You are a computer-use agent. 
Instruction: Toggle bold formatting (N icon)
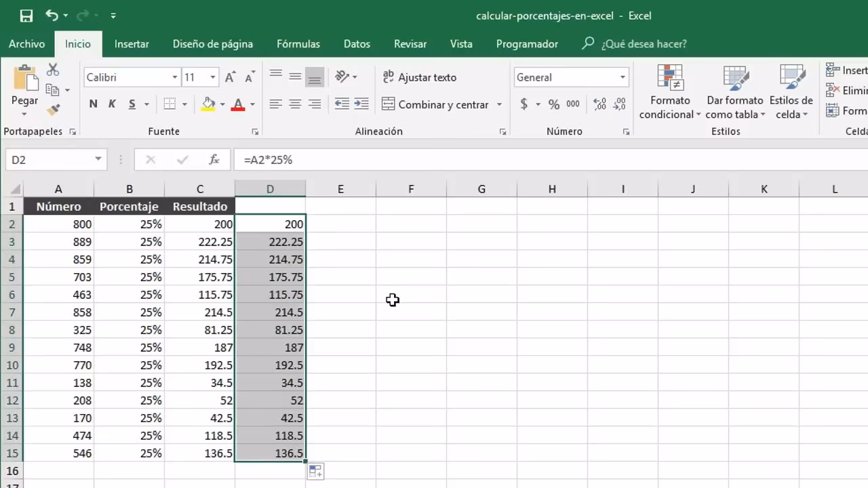tap(93, 104)
